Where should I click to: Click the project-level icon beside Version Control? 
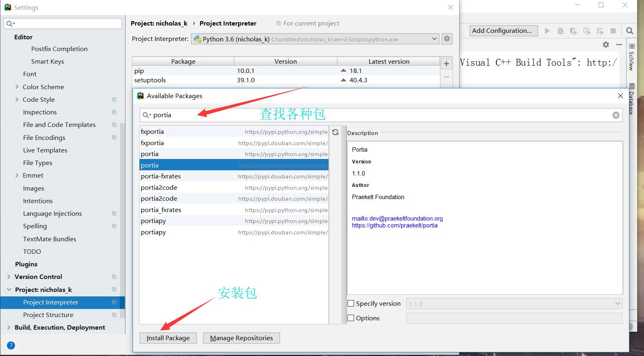point(114,277)
